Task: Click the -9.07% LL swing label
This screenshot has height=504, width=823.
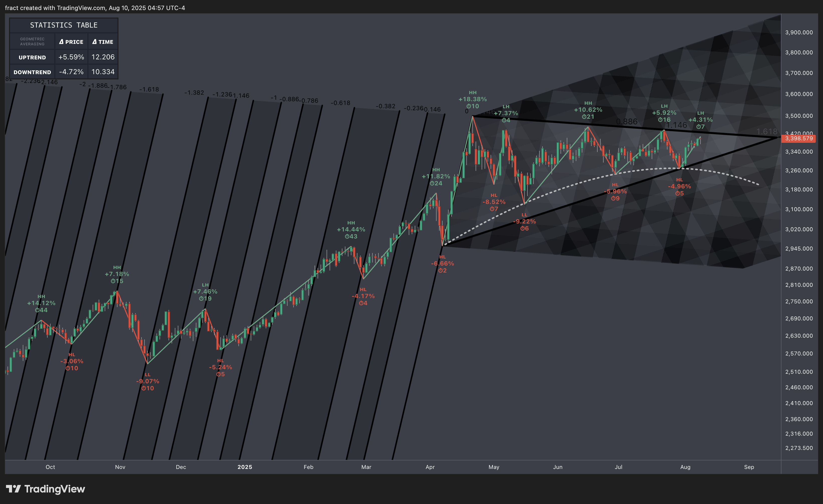Action: tap(148, 382)
